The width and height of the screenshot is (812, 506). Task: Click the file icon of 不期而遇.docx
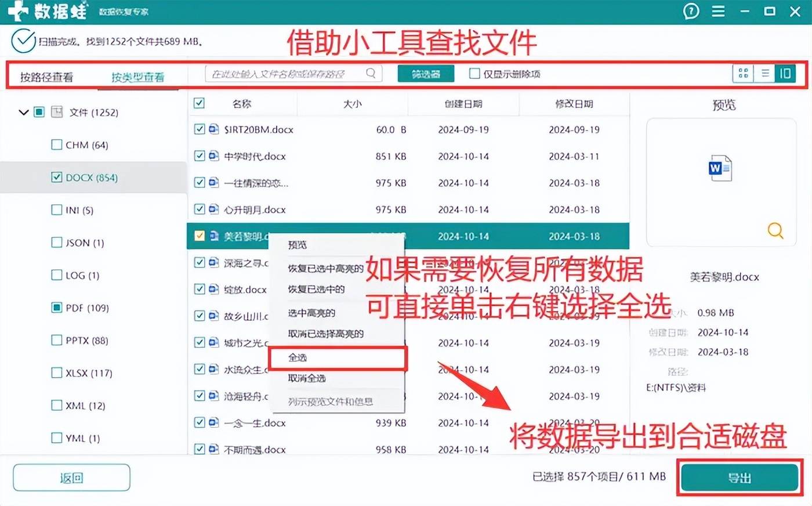pos(213,449)
